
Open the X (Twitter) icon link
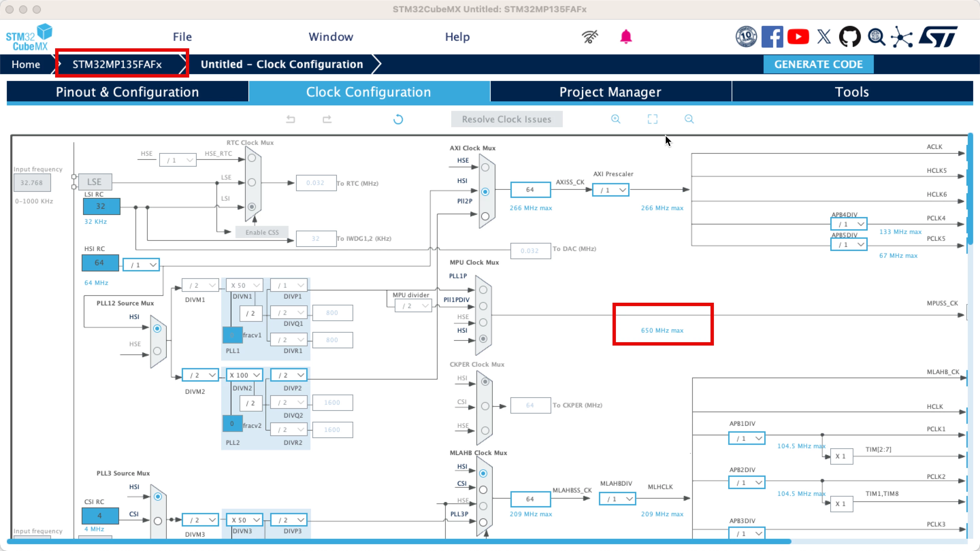click(x=824, y=37)
